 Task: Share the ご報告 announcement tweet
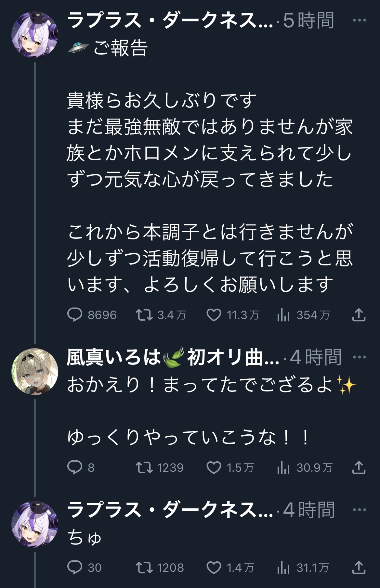click(359, 315)
